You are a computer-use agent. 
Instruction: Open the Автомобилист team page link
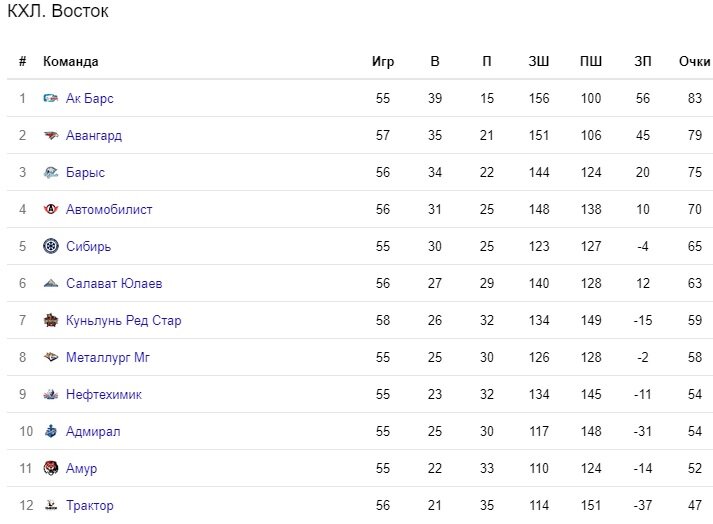(x=109, y=209)
